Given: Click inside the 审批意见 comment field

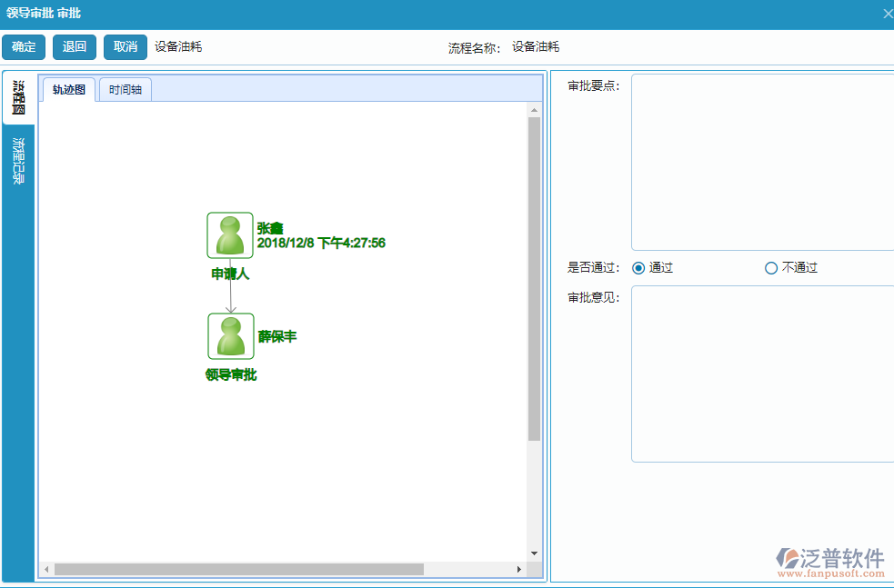Looking at the screenshot, I should [x=762, y=373].
